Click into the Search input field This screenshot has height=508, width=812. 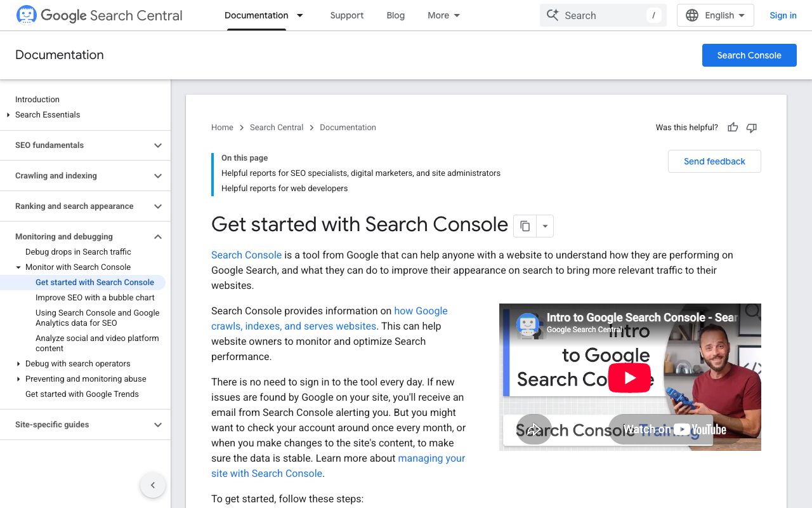[x=603, y=15]
